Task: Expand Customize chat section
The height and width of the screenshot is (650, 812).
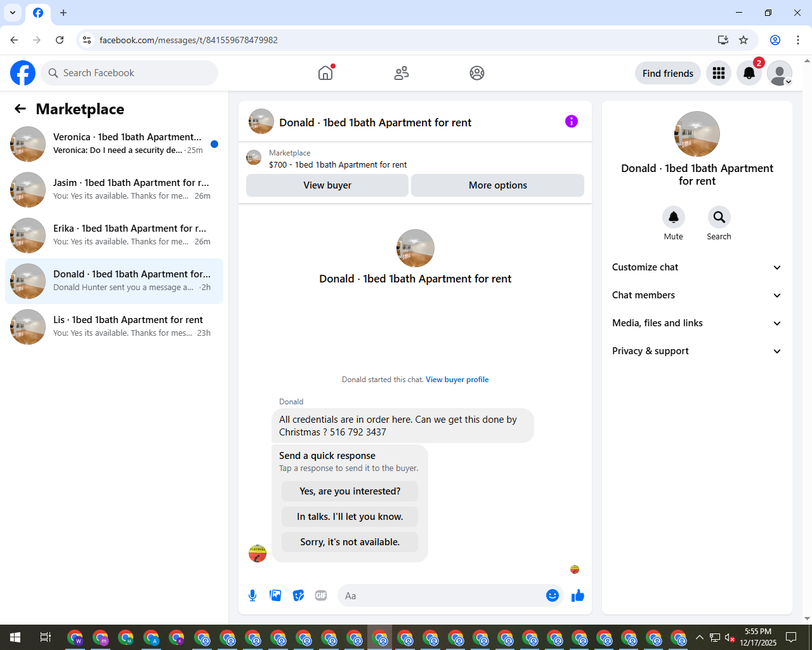Action: pos(697,267)
